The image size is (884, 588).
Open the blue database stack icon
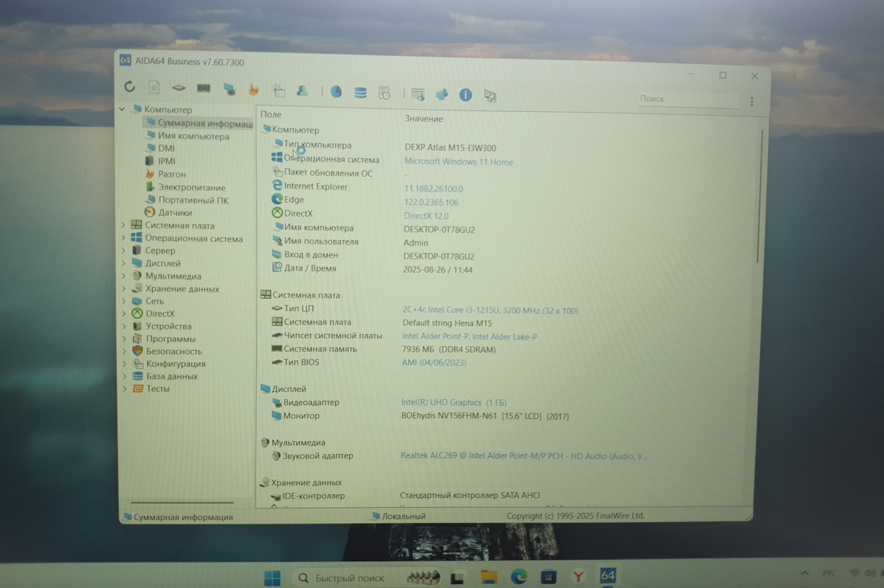(360, 93)
